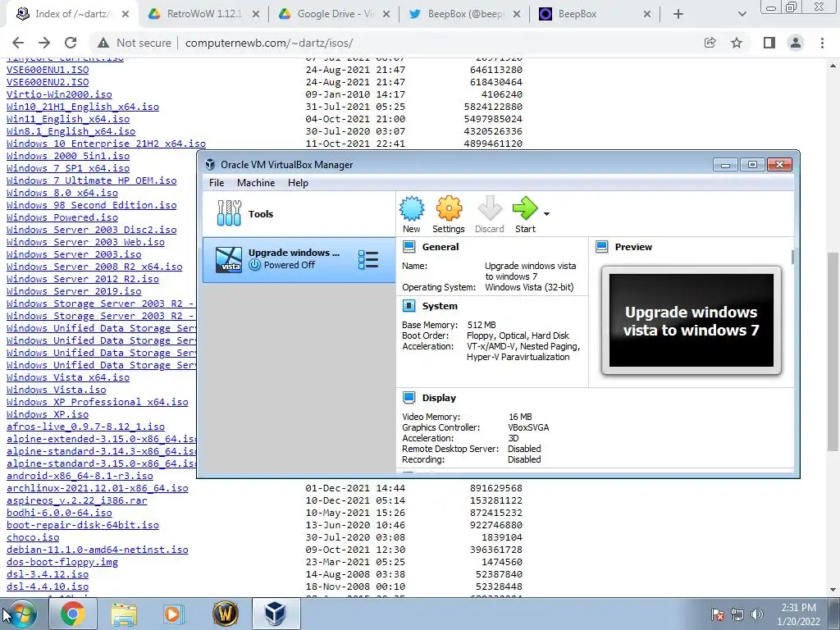The width and height of the screenshot is (840, 630).
Task: Reload the current page
Action: click(x=71, y=43)
